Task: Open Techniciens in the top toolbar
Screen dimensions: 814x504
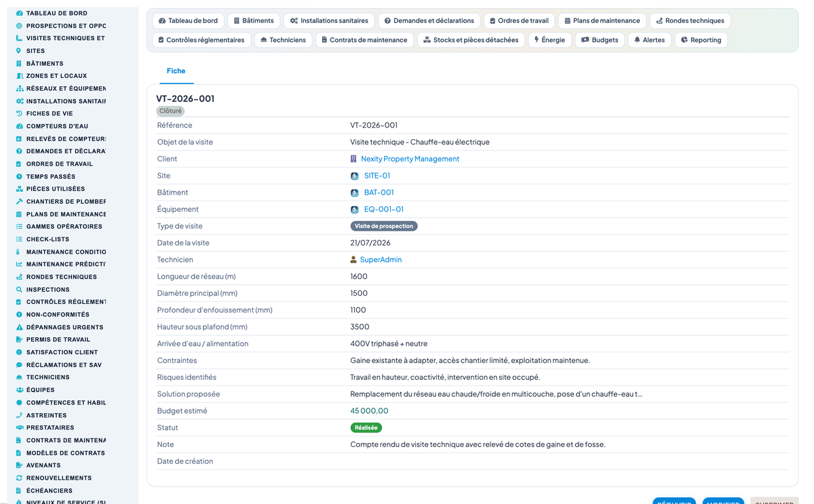Action: click(x=284, y=40)
